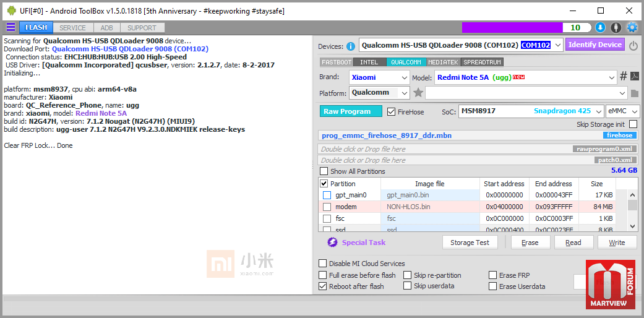Viewport: 644px width, 318px height.
Task: Click the device info icon
Action: tap(350, 46)
